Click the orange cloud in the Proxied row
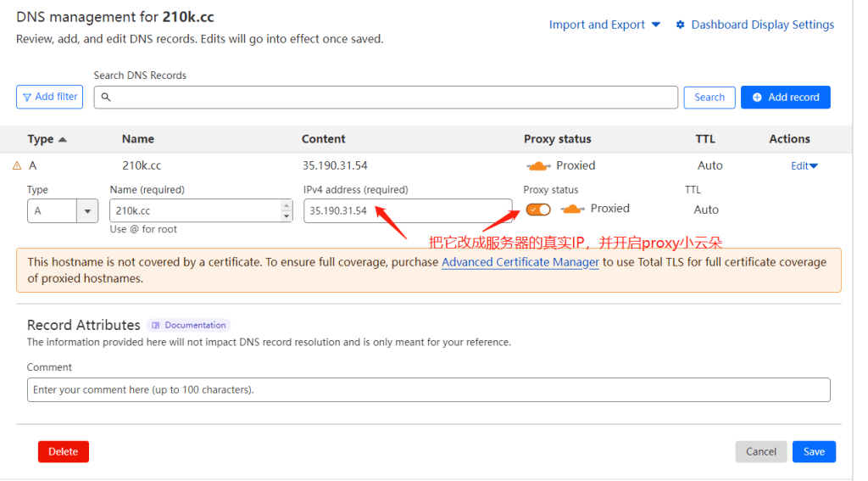Viewport: 868px width, 481px height. (x=539, y=166)
